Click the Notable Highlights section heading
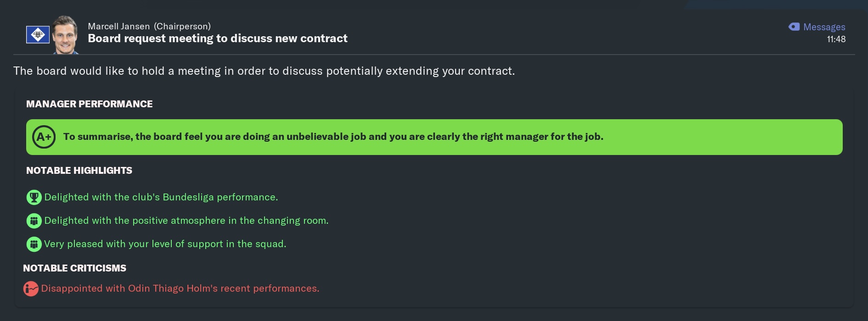 click(79, 171)
